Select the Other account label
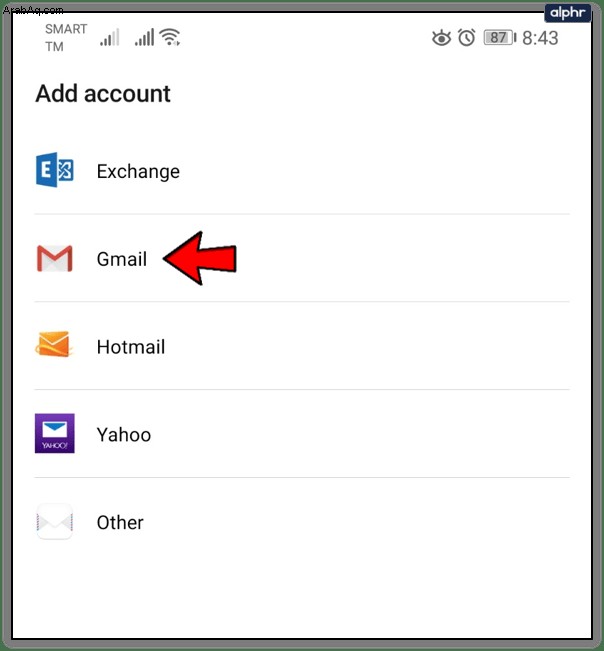Screen dimensions: 604x651 coord(120,522)
